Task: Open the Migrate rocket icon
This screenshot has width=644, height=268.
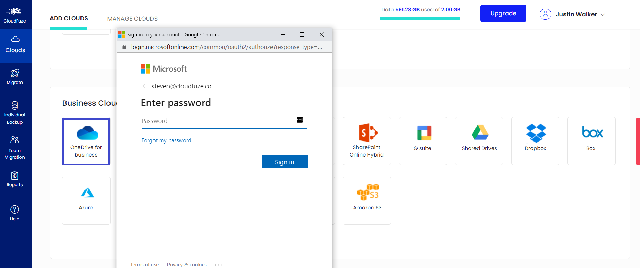Action: (15, 73)
